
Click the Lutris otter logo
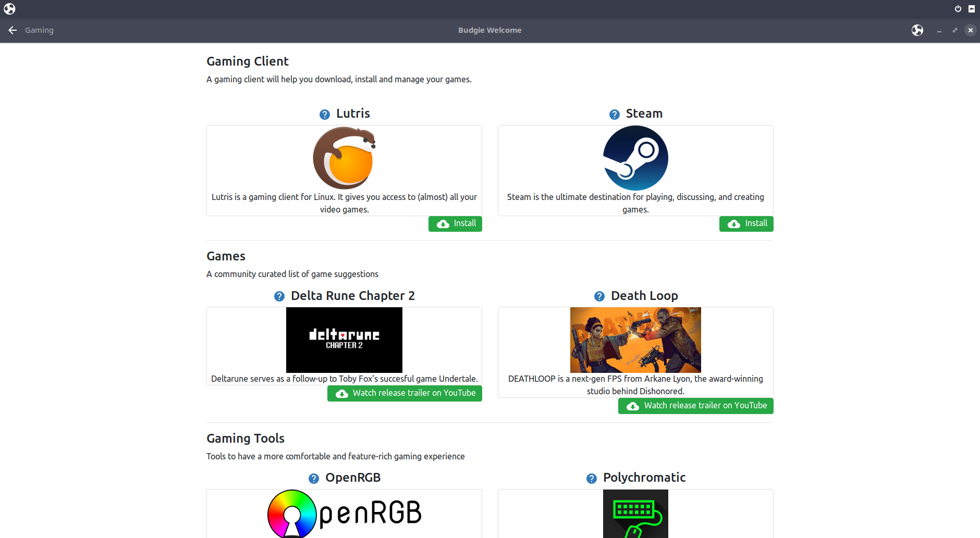[345, 158]
